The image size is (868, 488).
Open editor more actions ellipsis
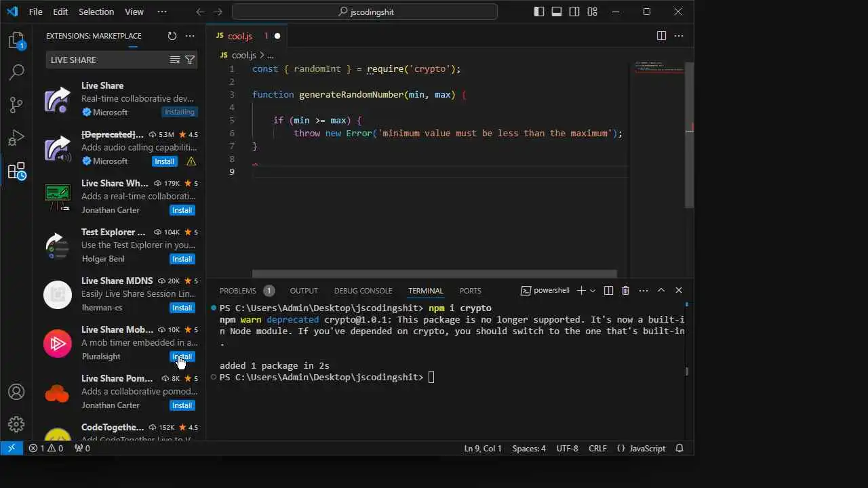click(679, 36)
